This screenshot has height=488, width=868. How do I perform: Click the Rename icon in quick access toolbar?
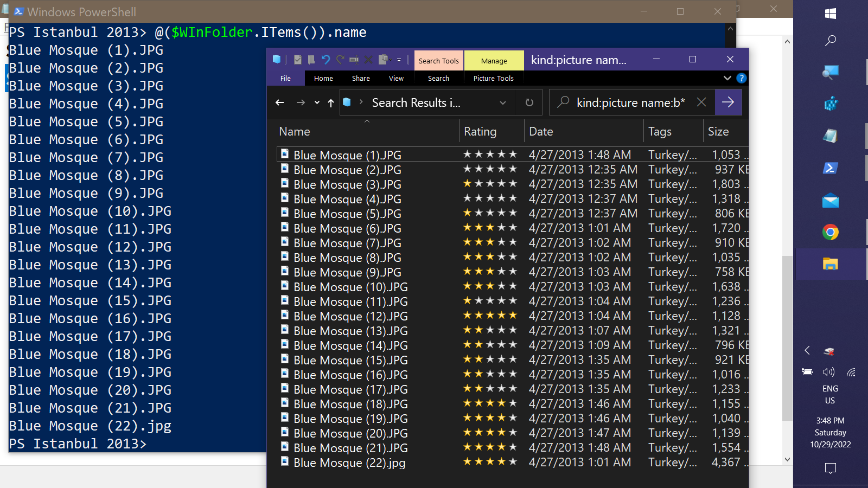pos(354,60)
